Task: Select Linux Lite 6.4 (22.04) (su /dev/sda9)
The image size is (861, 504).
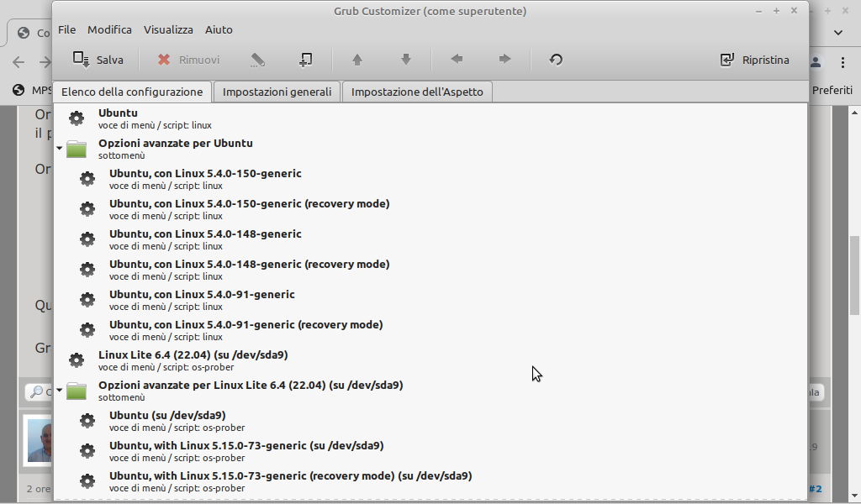Action: [x=430, y=360]
